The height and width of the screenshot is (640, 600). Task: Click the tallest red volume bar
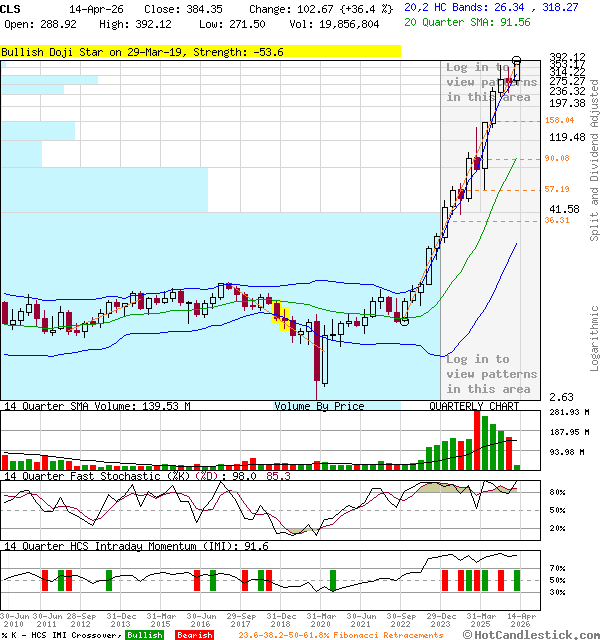(x=477, y=440)
